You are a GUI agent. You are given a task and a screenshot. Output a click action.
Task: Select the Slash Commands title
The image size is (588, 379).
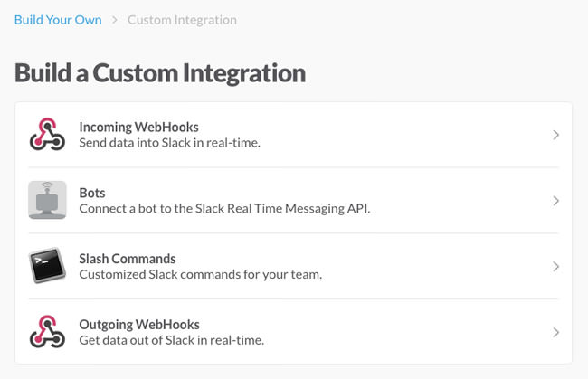pos(128,259)
